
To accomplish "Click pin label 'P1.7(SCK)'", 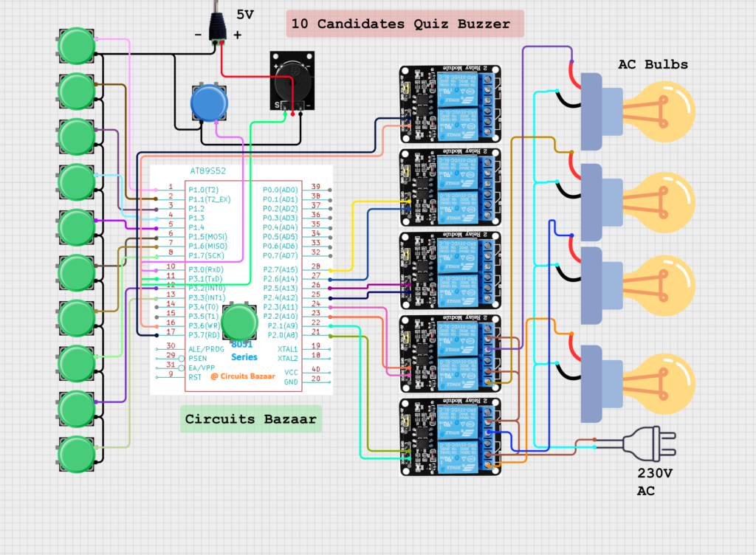I will pyautogui.click(x=207, y=255).
